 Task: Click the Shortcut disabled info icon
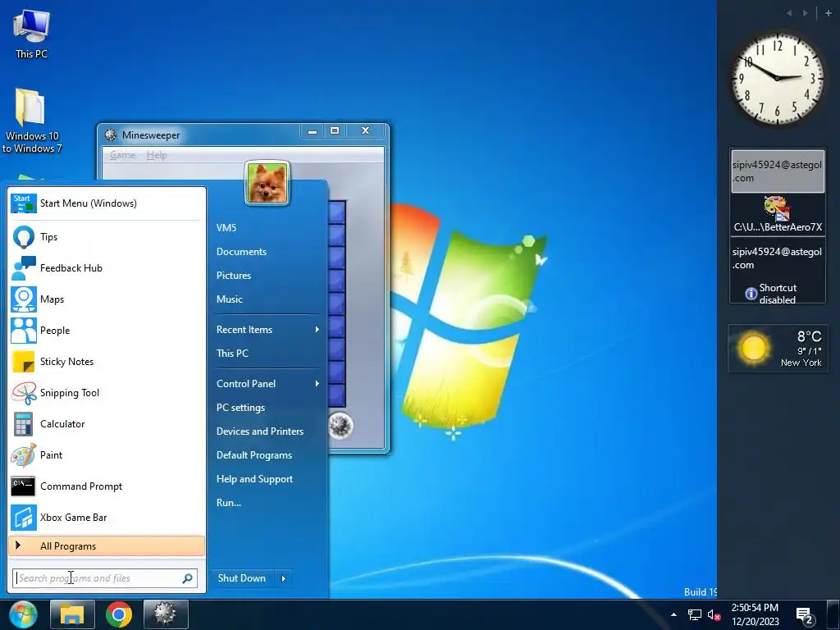(x=751, y=294)
